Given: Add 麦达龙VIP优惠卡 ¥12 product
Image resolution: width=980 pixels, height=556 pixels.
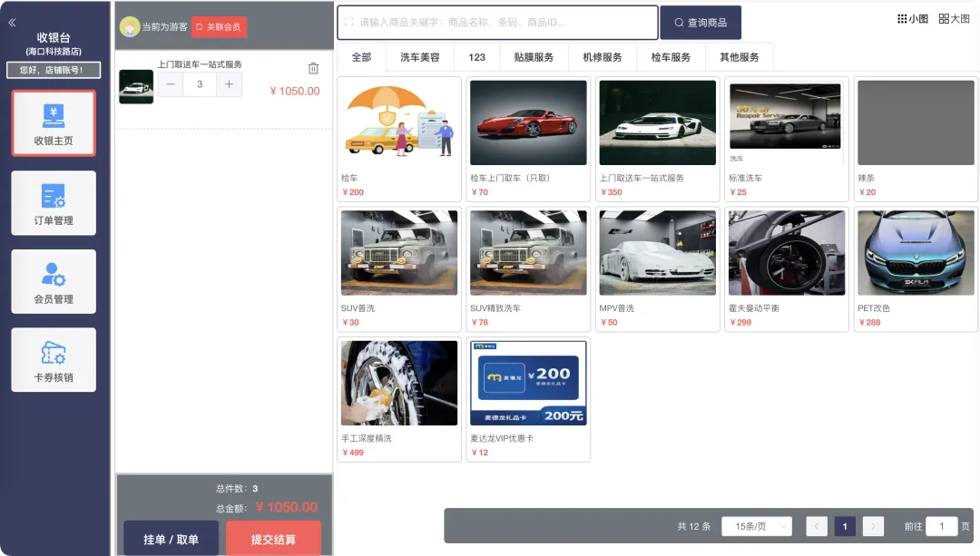Looking at the screenshot, I should (x=528, y=400).
